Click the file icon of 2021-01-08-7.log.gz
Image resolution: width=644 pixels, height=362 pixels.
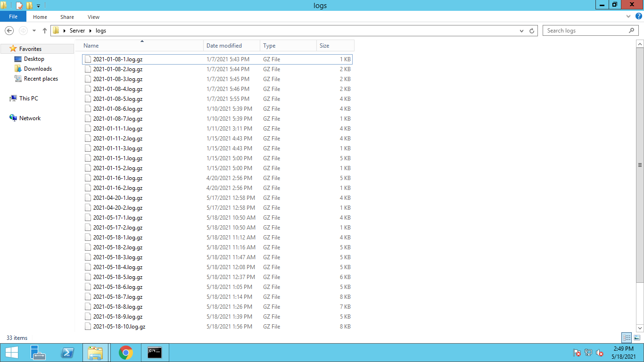88,119
